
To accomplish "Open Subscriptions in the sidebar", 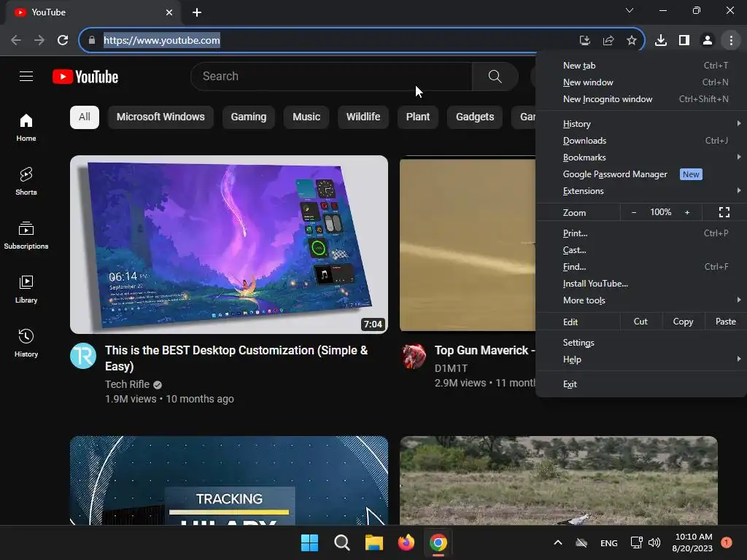I will point(26,236).
